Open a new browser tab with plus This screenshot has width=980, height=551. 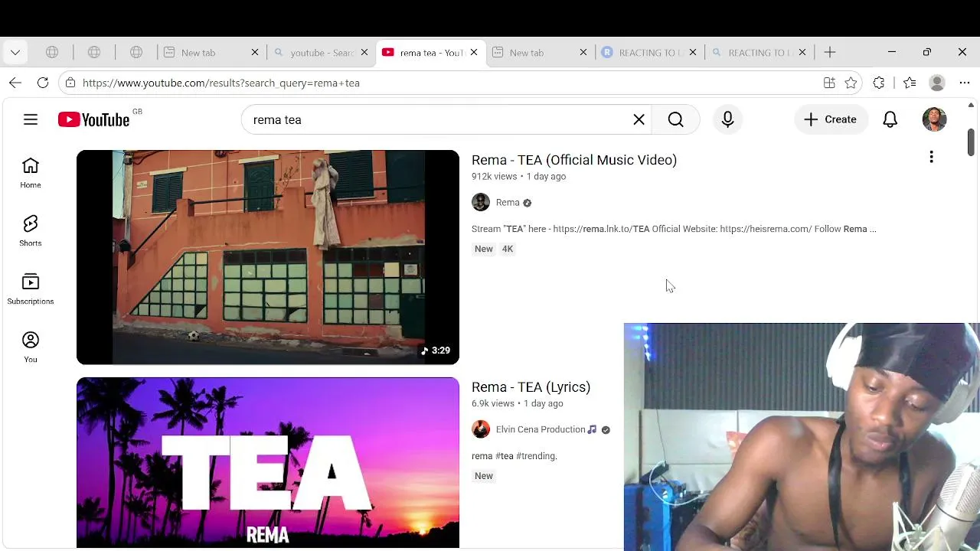830,52
